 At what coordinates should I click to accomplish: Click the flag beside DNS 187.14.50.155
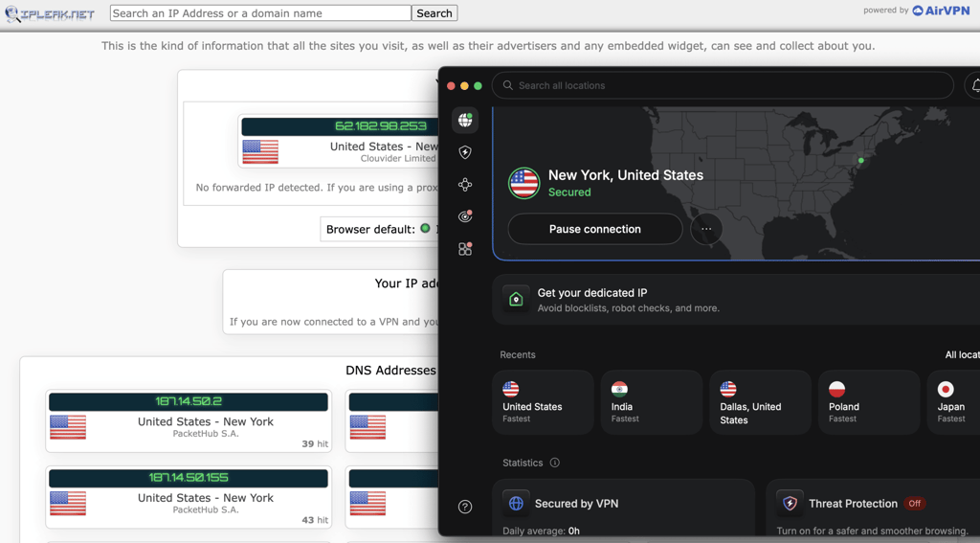68,504
